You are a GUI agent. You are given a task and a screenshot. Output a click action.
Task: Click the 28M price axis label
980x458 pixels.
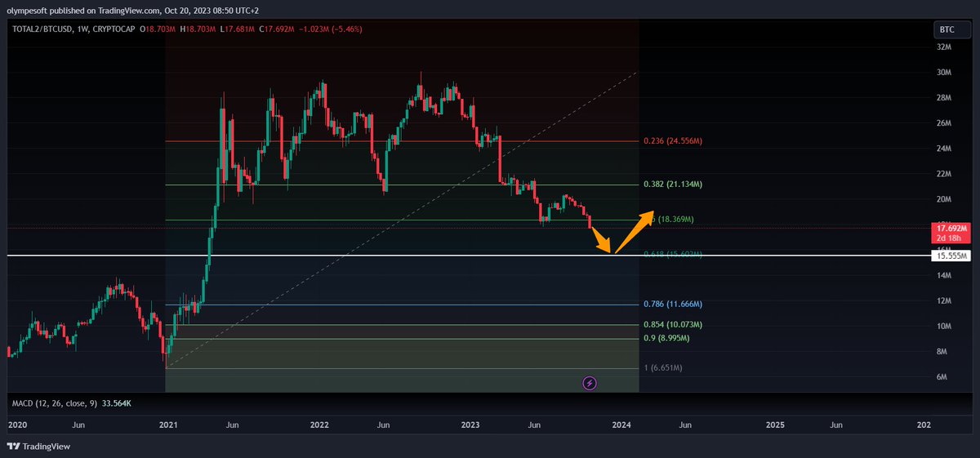tap(945, 98)
